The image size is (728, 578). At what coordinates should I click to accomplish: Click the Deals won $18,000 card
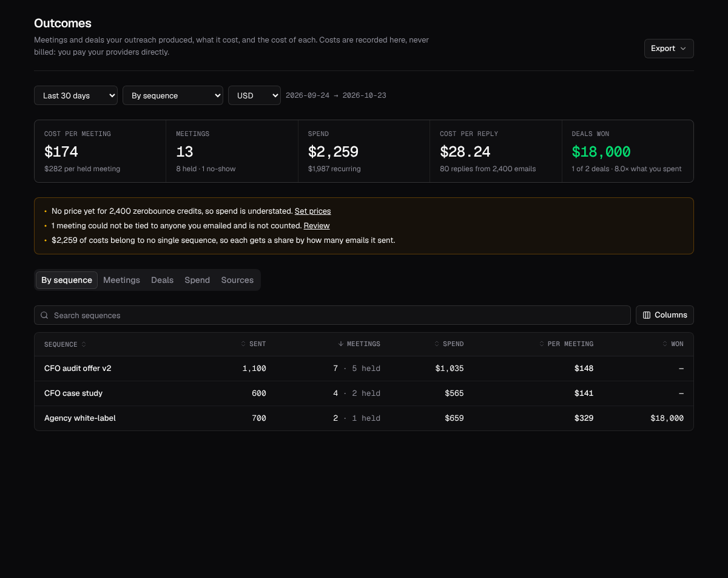tap(628, 151)
